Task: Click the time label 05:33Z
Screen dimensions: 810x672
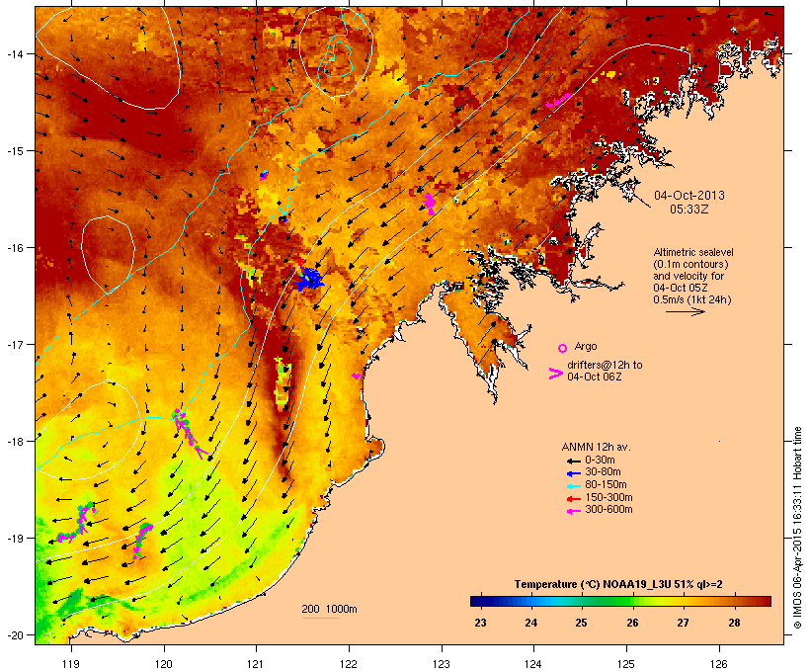Action: click(x=689, y=210)
